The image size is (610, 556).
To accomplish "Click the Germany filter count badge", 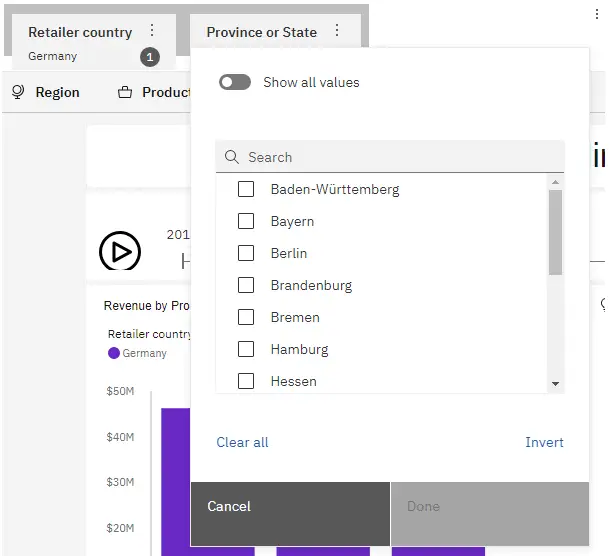I will 150,57.
